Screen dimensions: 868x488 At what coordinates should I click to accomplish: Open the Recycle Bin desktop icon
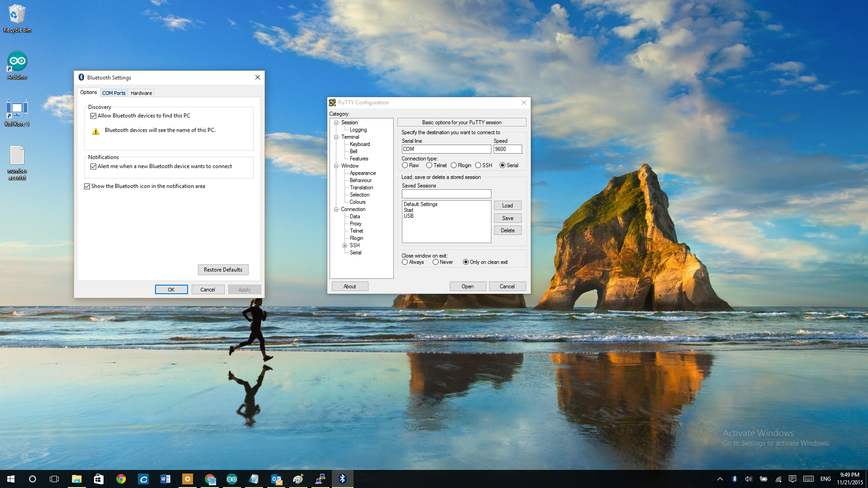tap(17, 18)
